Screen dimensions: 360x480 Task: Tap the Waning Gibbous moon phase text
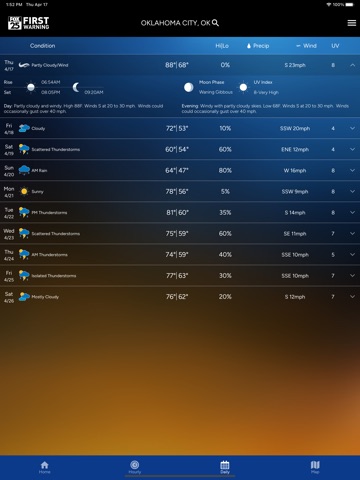point(216,92)
